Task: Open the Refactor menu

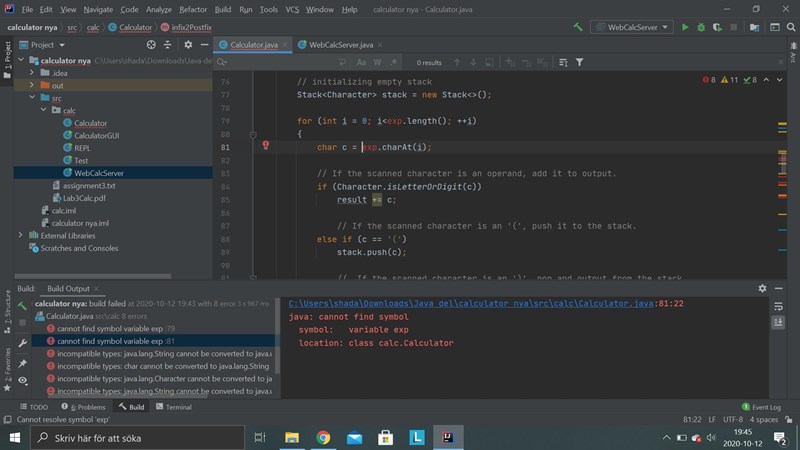Action: [x=193, y=9]
